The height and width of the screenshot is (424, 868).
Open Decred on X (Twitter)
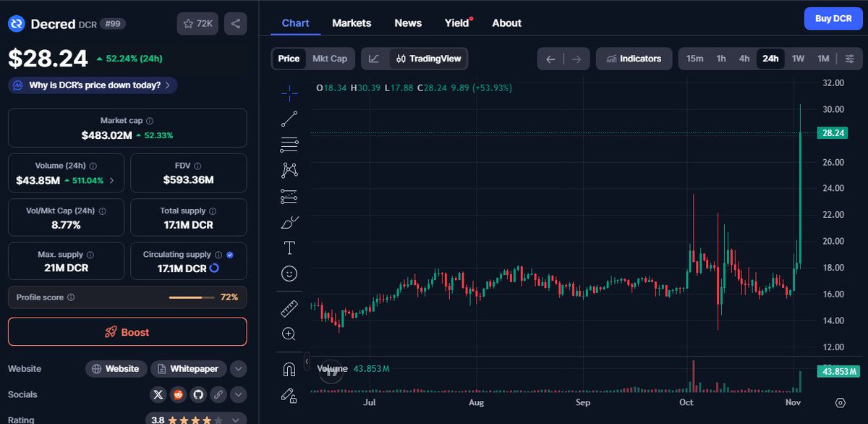(159, 395)
